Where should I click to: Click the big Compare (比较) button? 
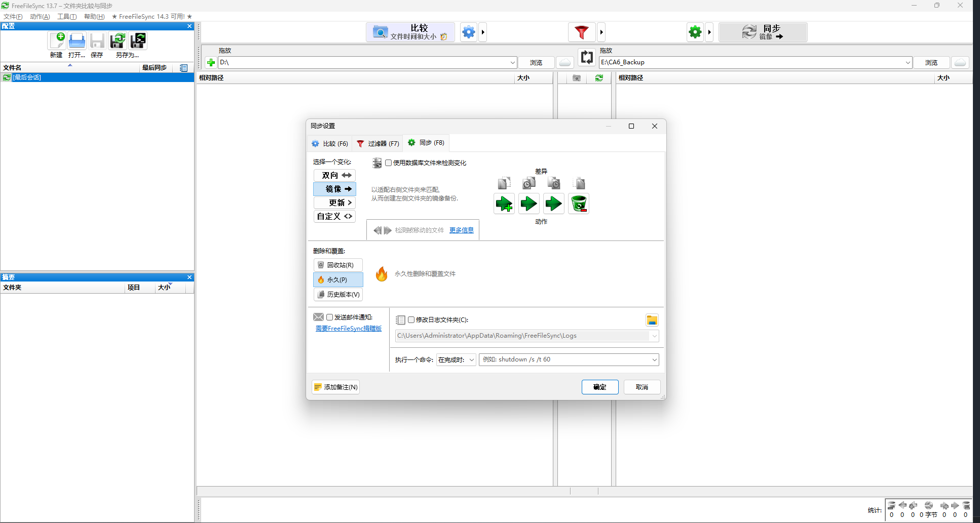[x=410, y=32]
